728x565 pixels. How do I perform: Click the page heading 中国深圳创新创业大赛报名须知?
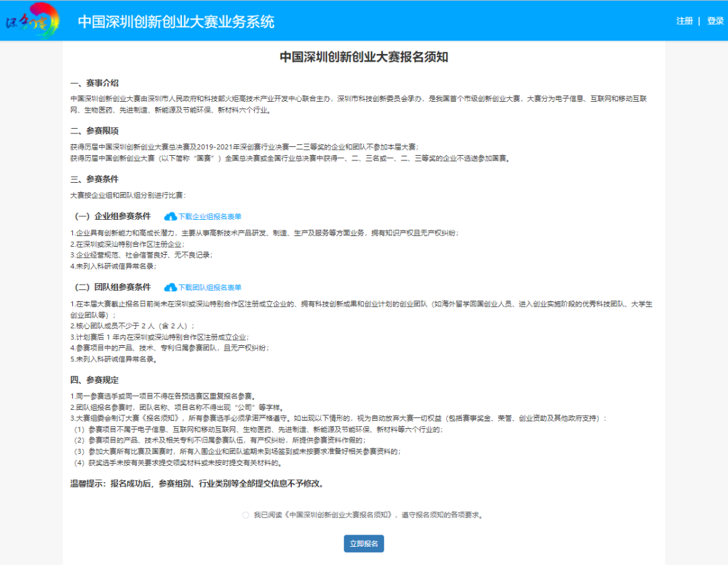click(x=363, y=57)
